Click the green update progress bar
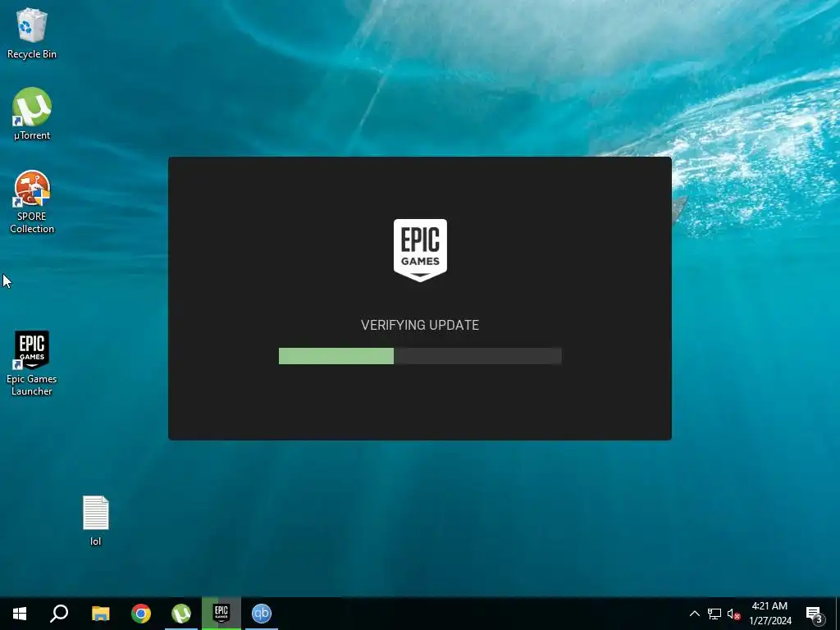This screenshot has width=840, height=630. click(420, 356)
